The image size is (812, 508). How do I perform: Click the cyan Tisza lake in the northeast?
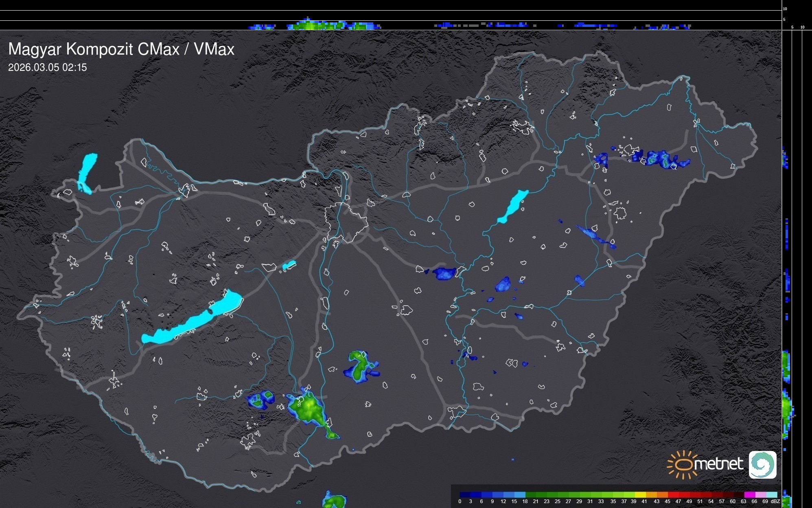pyautogui.click(x=513, y=207)
